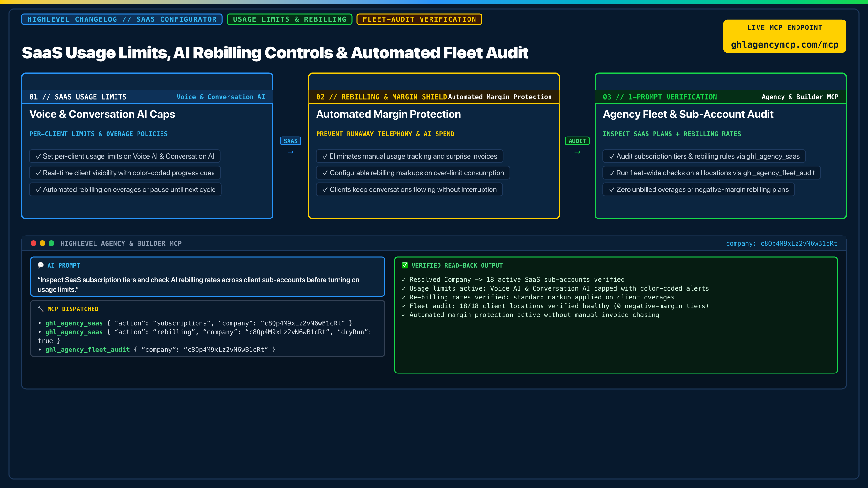Screen dimensions: 868x488
Task: Click Re-billing rates verified output line
Action: point(538,297)
